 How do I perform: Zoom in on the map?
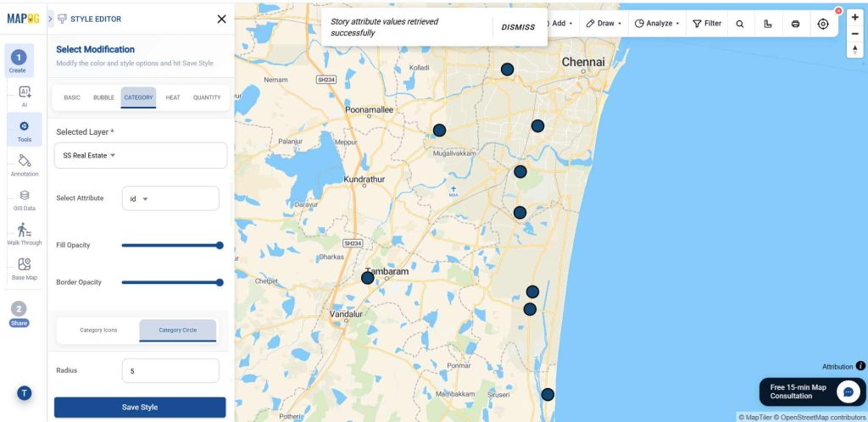(x=855, y=18)
